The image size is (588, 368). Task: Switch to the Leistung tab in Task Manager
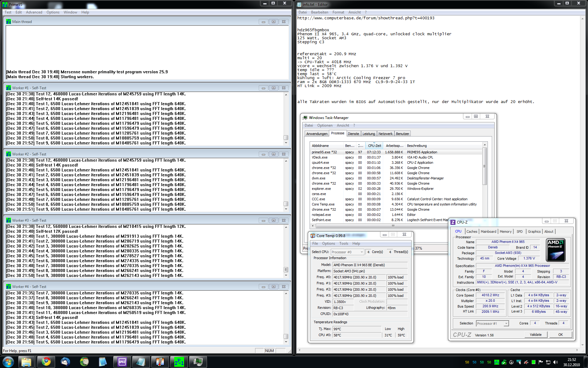pos(368,134)
